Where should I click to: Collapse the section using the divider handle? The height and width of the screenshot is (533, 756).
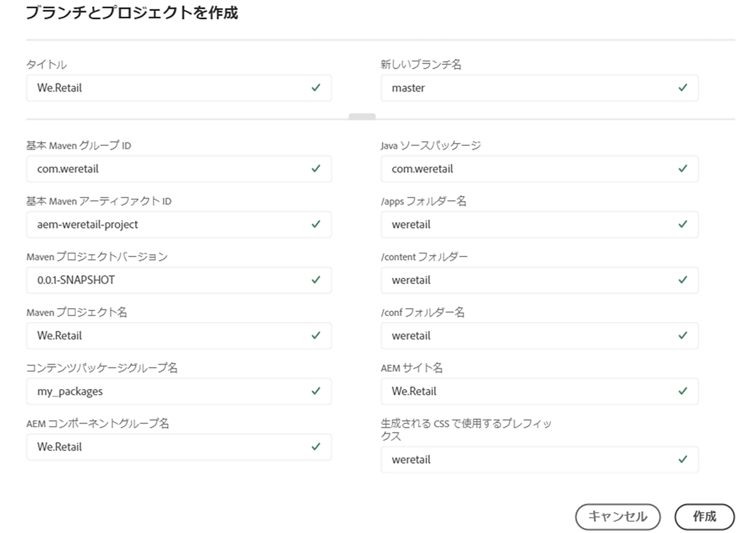[362, 117]
